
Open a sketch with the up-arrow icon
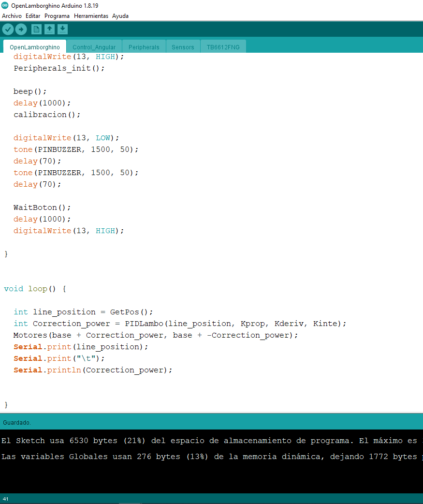click(49, 30)
